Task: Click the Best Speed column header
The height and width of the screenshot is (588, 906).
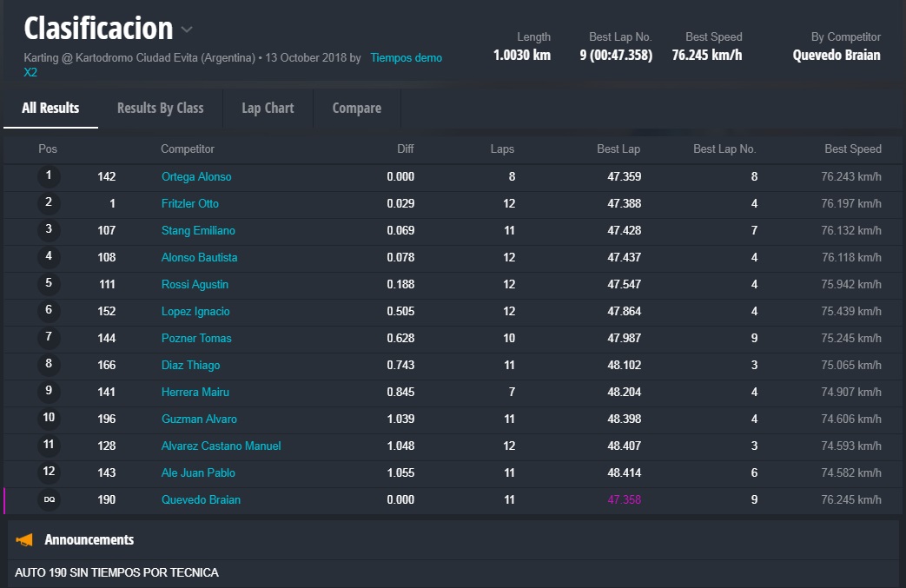Action: (x=852, y=149)
